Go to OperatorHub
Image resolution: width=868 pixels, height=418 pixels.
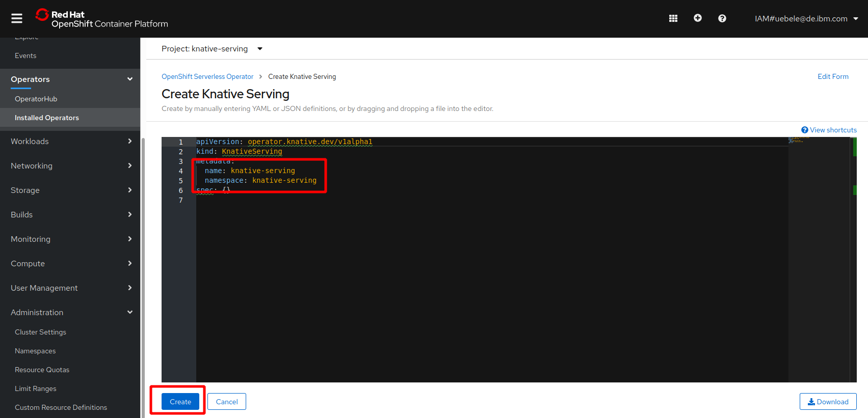(36, 99)
